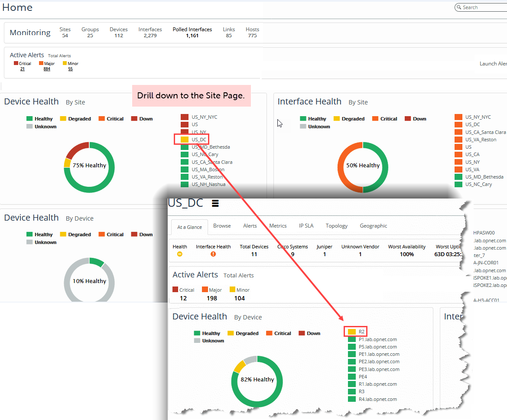Switch to the Alerts tab
The height and width of the screenshot is (420, 507).
pos(250,226)
